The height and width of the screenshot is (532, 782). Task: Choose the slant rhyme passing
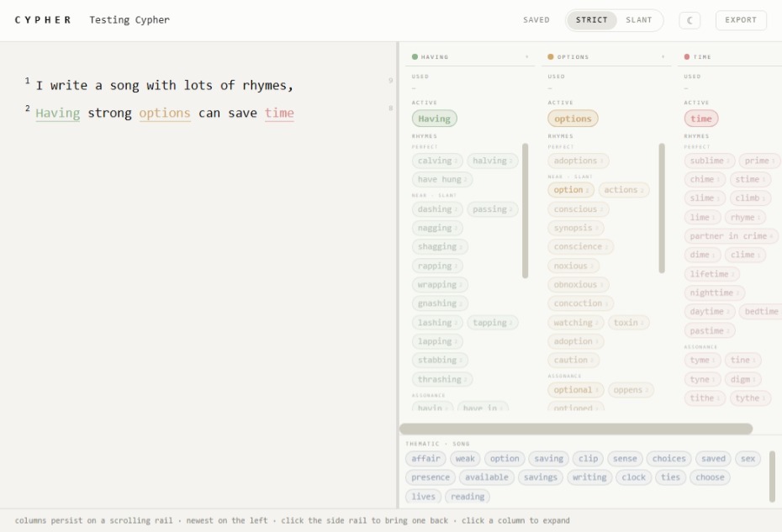[x=492, y=209]
